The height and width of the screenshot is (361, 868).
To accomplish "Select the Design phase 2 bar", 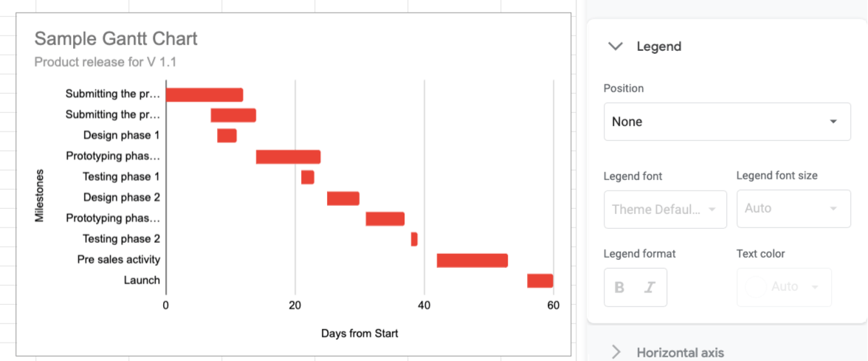I will click(343, 198).
